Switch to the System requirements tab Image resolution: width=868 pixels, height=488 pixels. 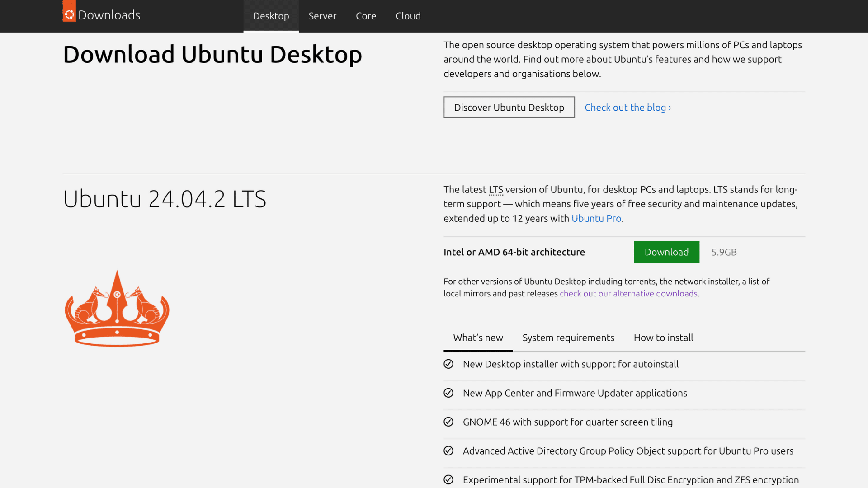[568, 338]
